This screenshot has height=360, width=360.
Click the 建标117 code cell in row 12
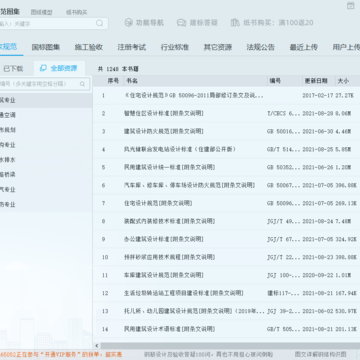tap(284, 293)
